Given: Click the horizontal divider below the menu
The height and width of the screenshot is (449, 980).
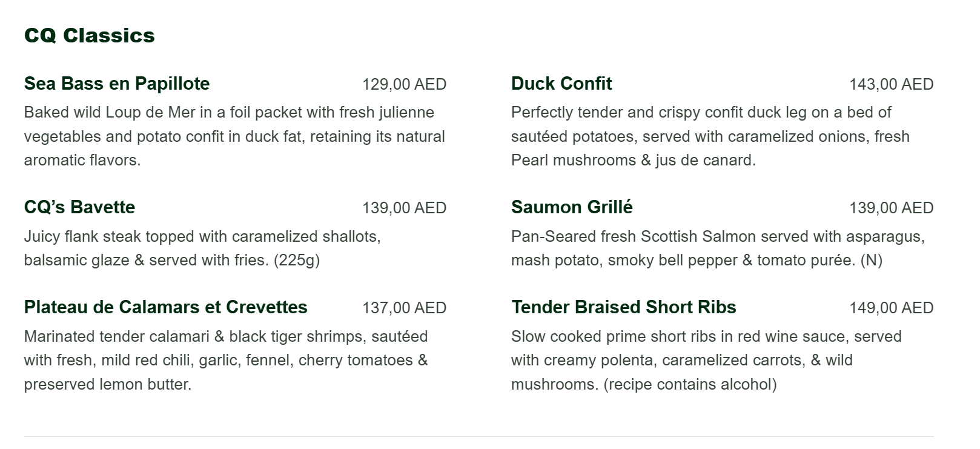Looking at the screenshot, I should click(x=478, y=436).
